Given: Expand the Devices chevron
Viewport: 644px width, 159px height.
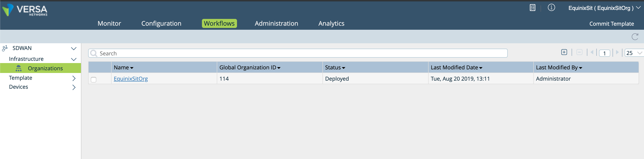Looking at the screenshot, I should (74, 87).
